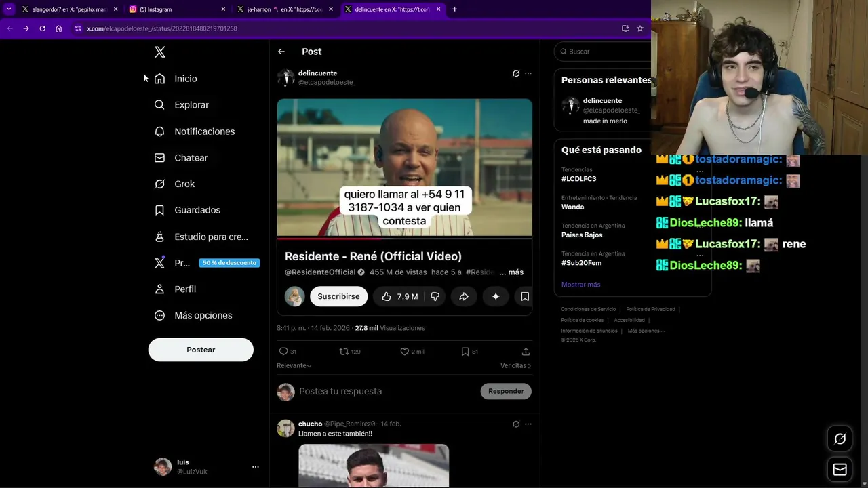Click the video share arrow icon

(x=464, y=296)
